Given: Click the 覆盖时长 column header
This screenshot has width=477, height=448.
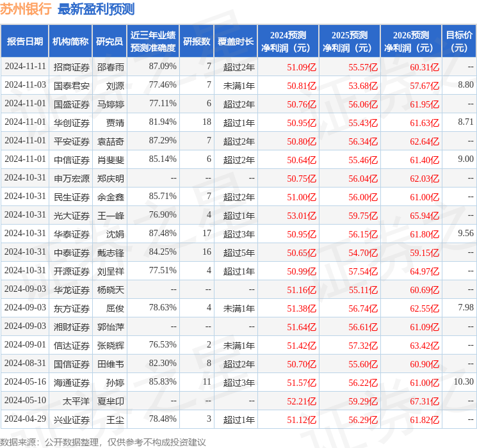Looking at the screenshot, I should [236, 42].
